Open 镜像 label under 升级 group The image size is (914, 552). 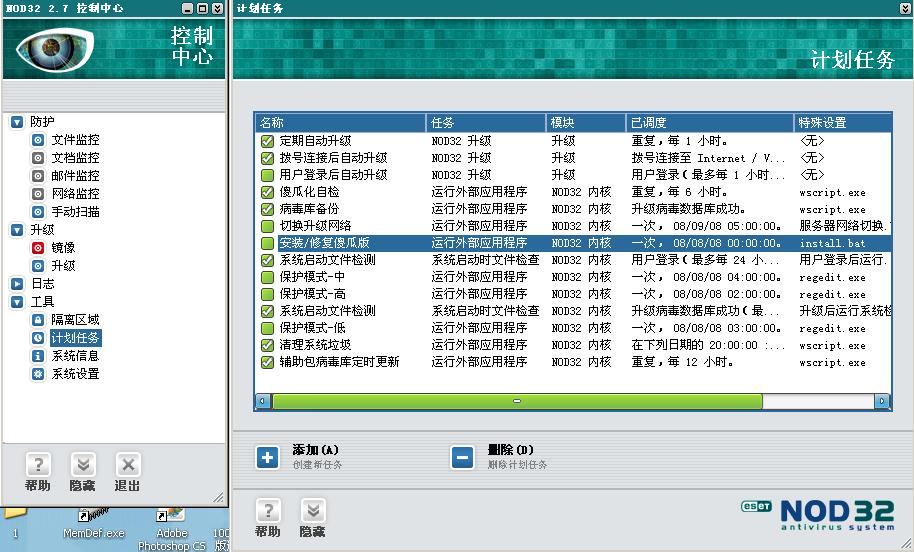click(x=63, y=248)
